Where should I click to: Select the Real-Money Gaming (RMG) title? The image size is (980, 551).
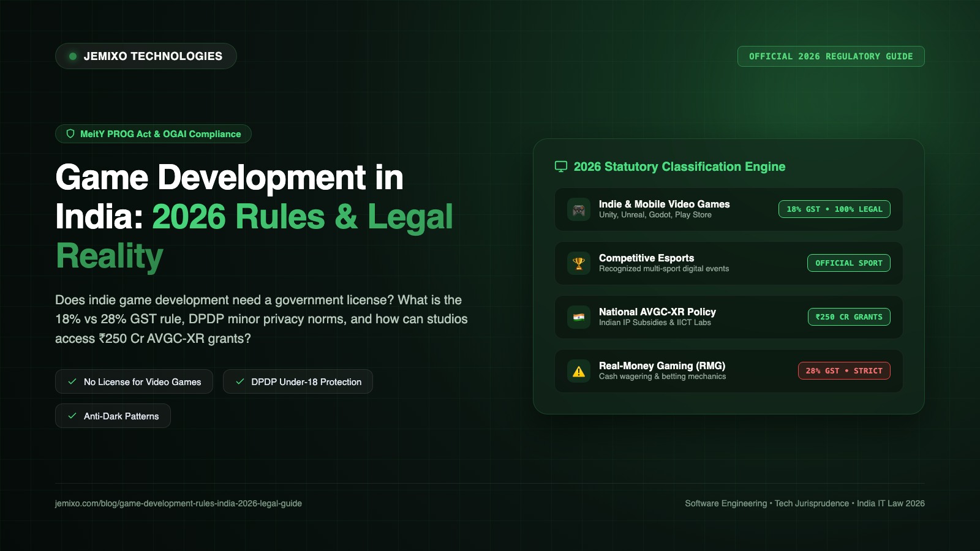coord(662,365)
